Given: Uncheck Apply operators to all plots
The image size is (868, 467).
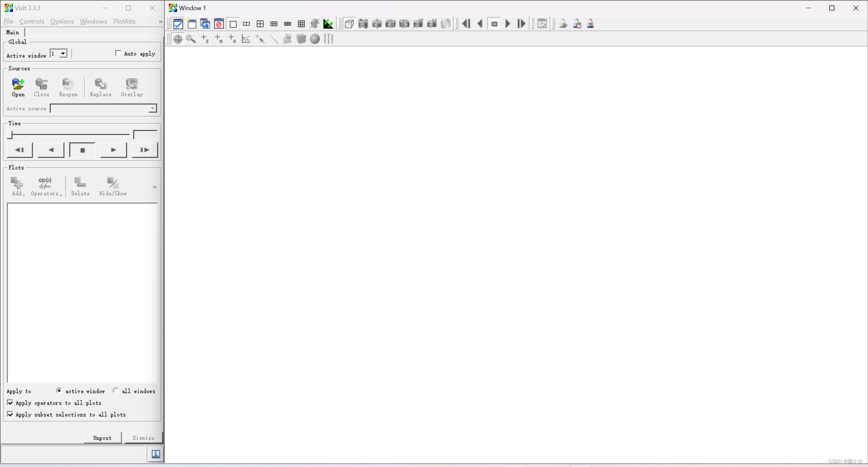Looking at the screenshot, I should (10, 403).
